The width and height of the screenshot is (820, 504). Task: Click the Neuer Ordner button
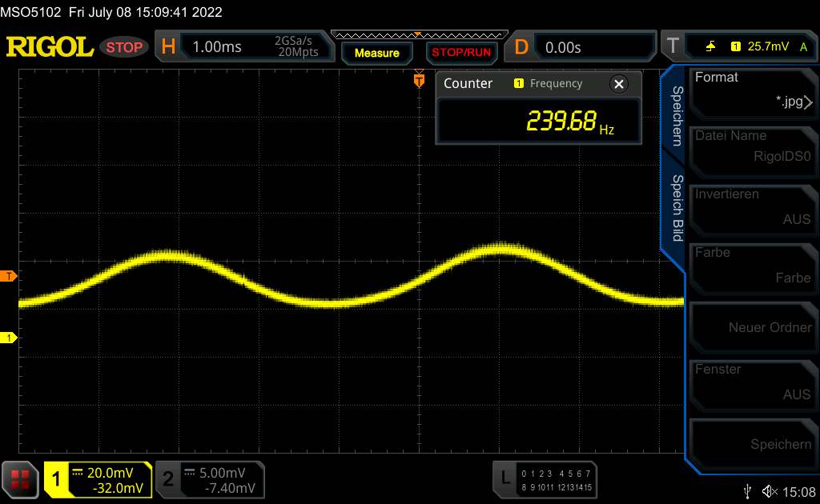coord(753,326)
